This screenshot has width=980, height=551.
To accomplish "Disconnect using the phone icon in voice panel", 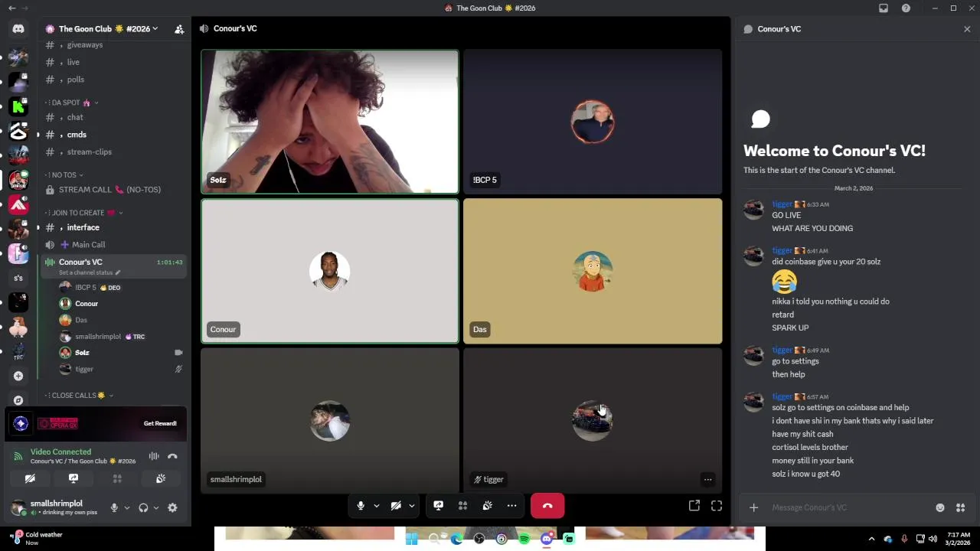I will 172,456.
